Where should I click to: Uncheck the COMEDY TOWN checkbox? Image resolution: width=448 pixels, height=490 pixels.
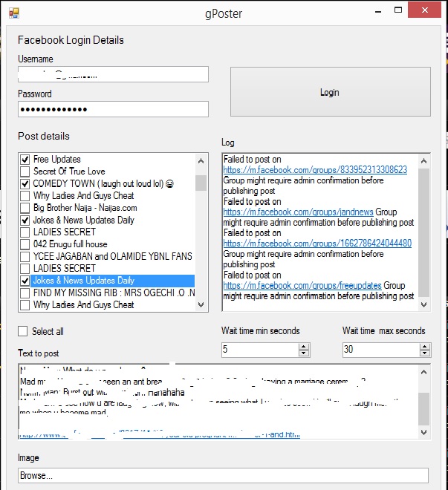(x=25, y=183)
